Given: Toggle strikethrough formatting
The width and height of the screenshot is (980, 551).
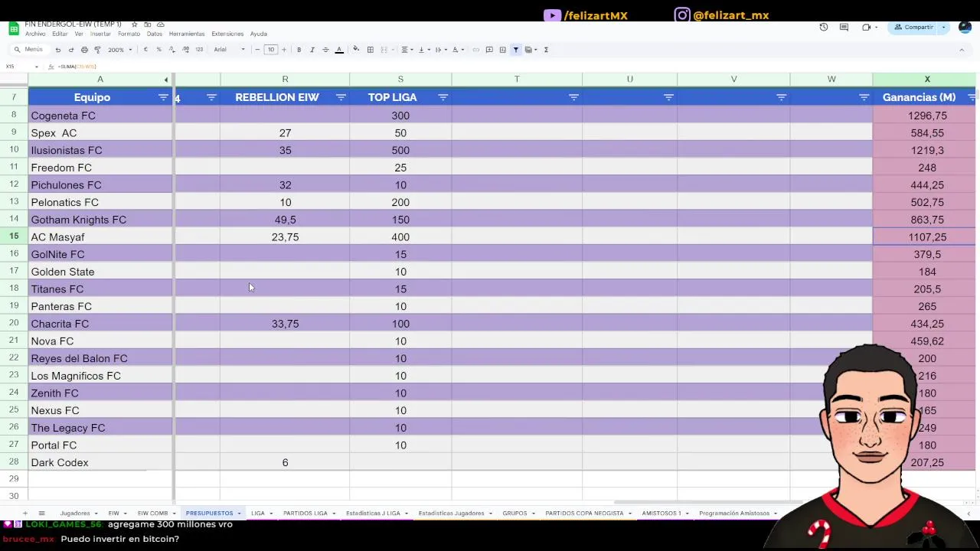Looking at the screenshot, I should (325, 50).
